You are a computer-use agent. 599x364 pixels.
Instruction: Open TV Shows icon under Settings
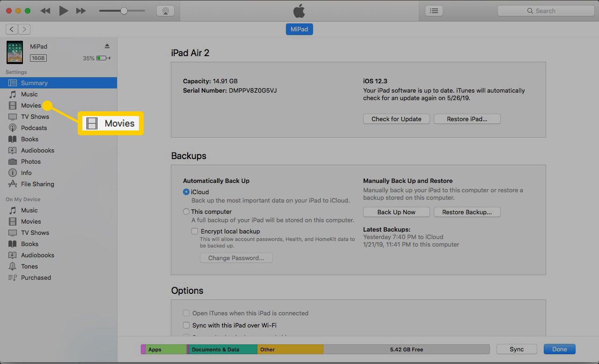13,116
